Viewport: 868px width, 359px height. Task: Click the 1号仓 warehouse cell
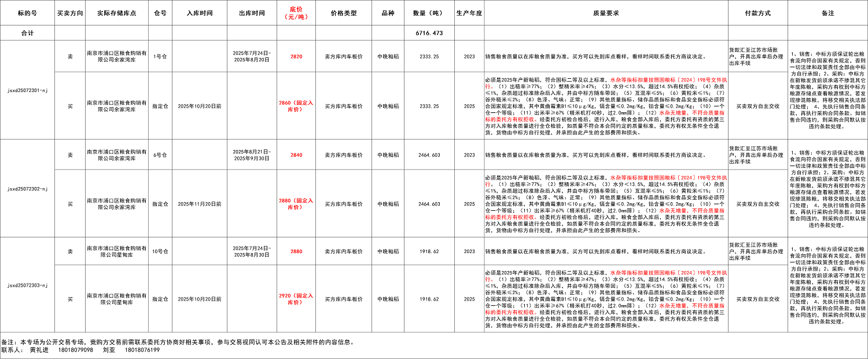(x=160, y=56)
